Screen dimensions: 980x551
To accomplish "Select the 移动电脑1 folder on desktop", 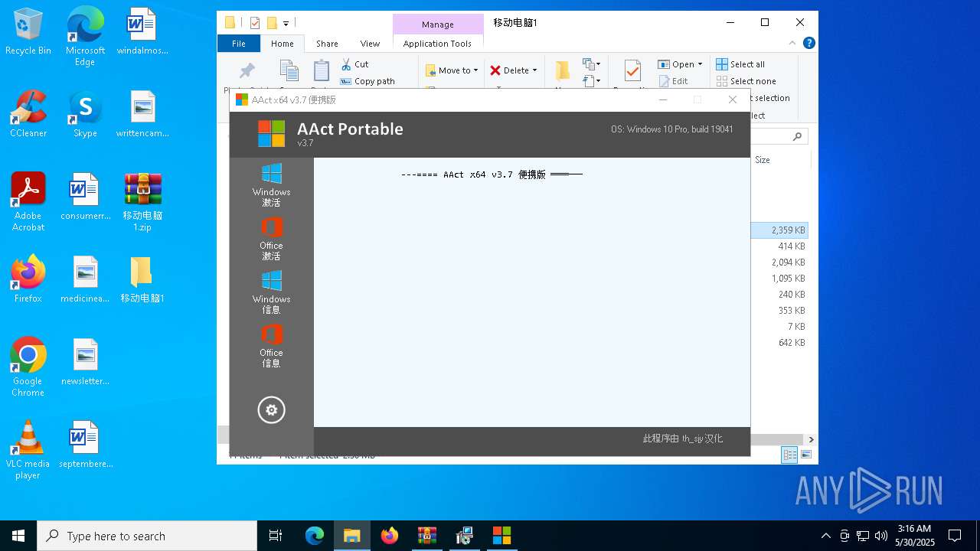I will pos(142,280).
